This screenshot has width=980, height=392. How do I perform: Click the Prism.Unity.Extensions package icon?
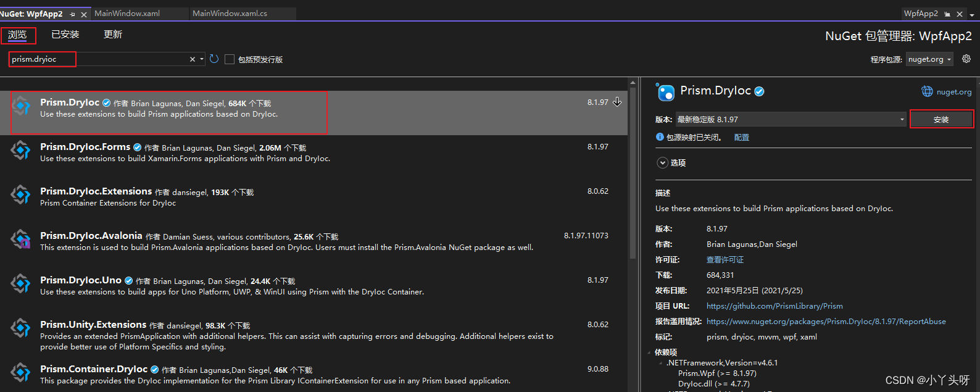point(21,328)
